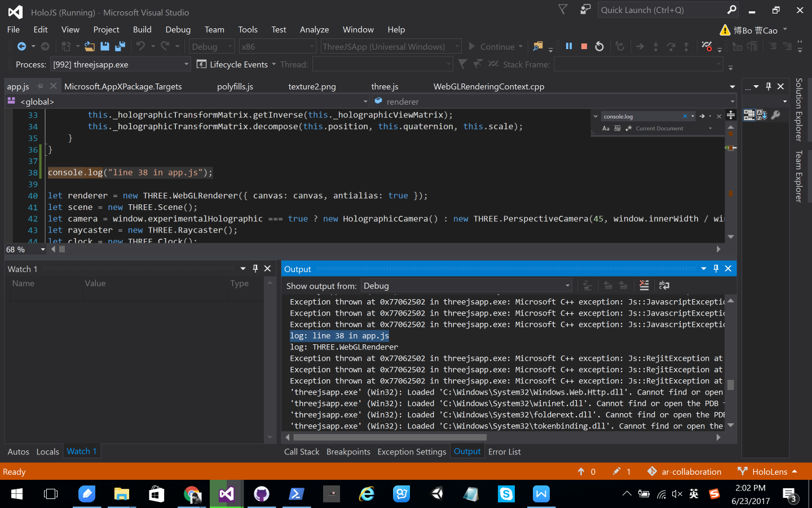Restart debugging with the restart icon

tap(599, 46)
